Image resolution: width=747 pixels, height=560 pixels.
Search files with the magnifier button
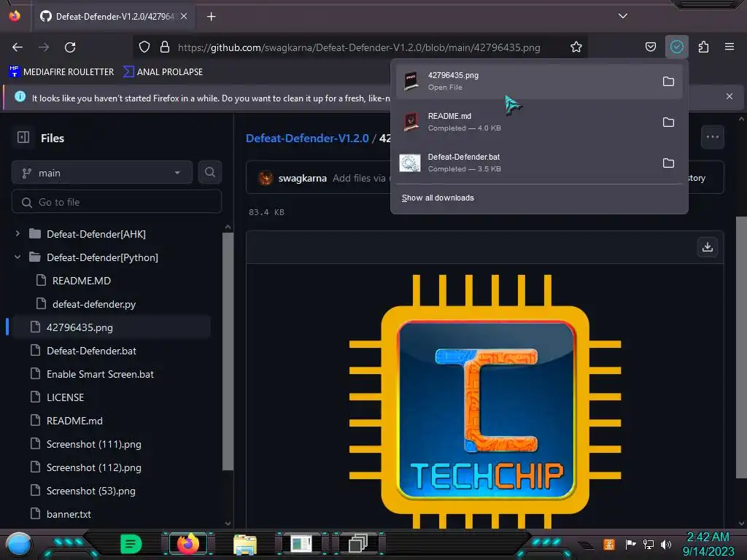[209, 172]
